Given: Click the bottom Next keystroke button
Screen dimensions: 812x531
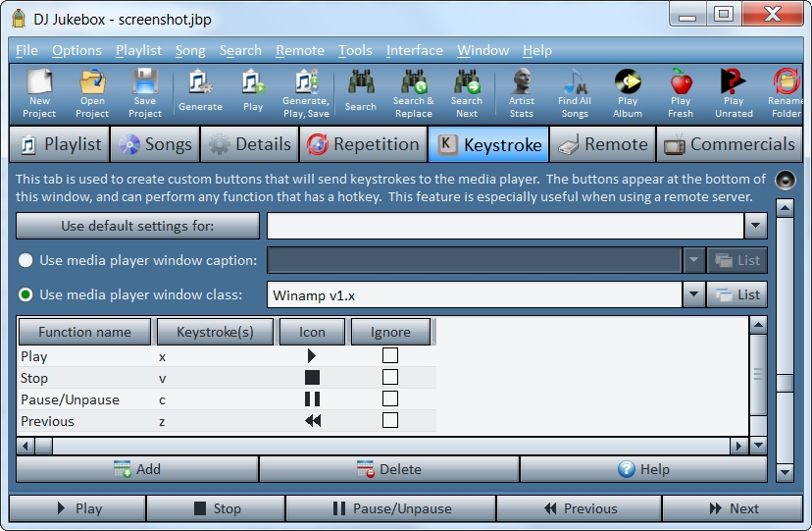Looking at the screenshot, I should (x=733, y=508).
